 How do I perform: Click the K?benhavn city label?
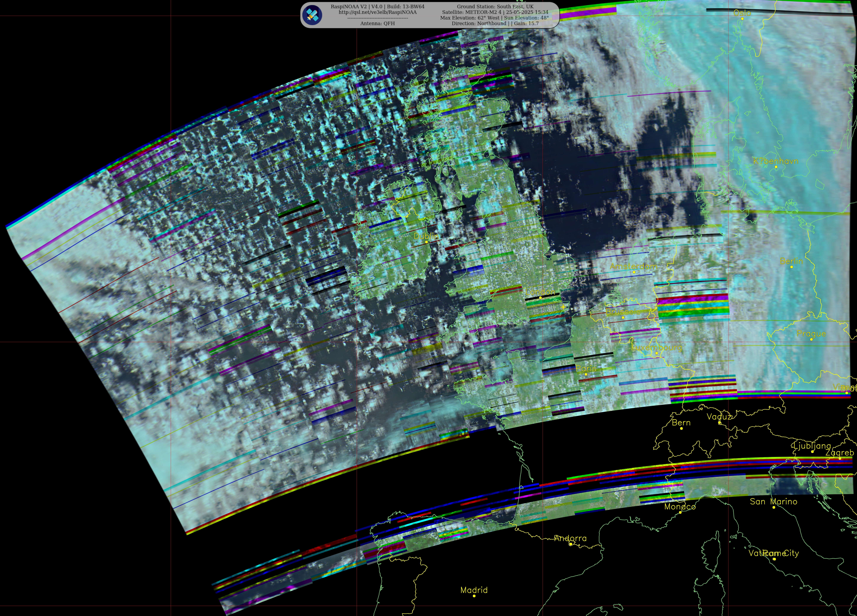(776, 161)
